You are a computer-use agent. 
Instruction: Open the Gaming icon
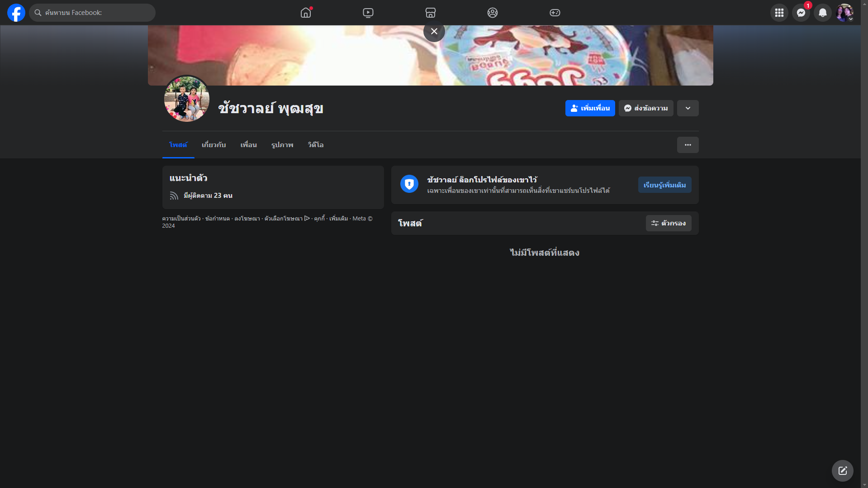pyautogui.click(x=555, y=13)
